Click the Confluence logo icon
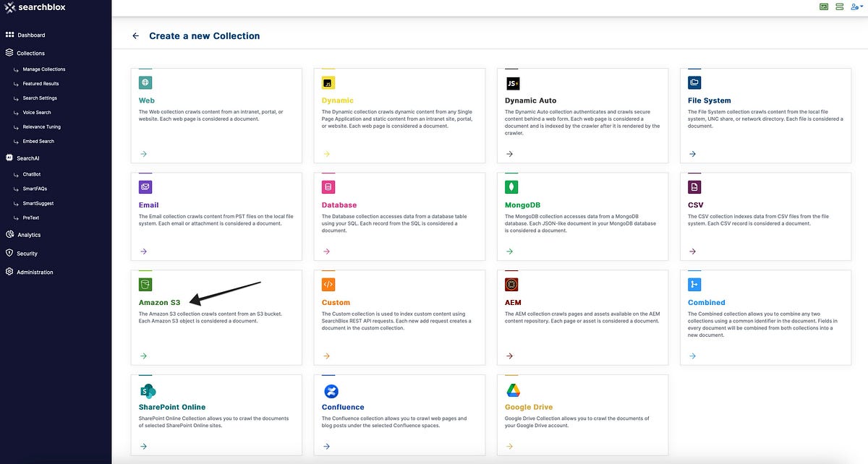The image size is (868, 464). (329, 391)
